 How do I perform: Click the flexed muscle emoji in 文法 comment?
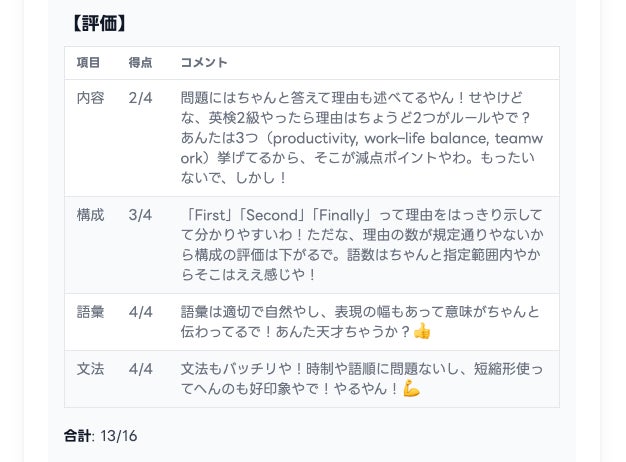pyautogui.click(x=411, y=388)
